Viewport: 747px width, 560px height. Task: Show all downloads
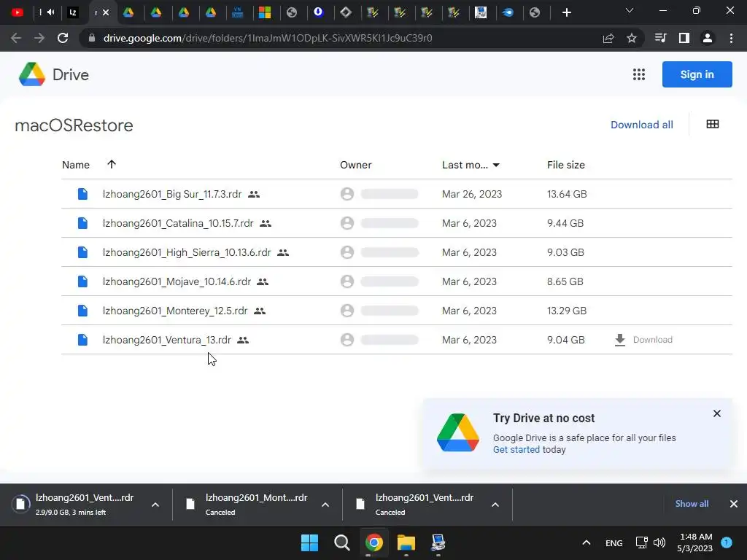click(x=692, y=504)
